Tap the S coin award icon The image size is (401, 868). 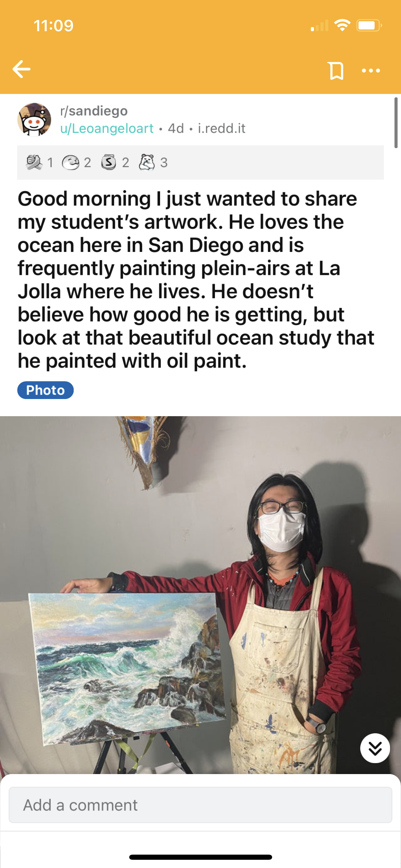[x=109, y=162]
